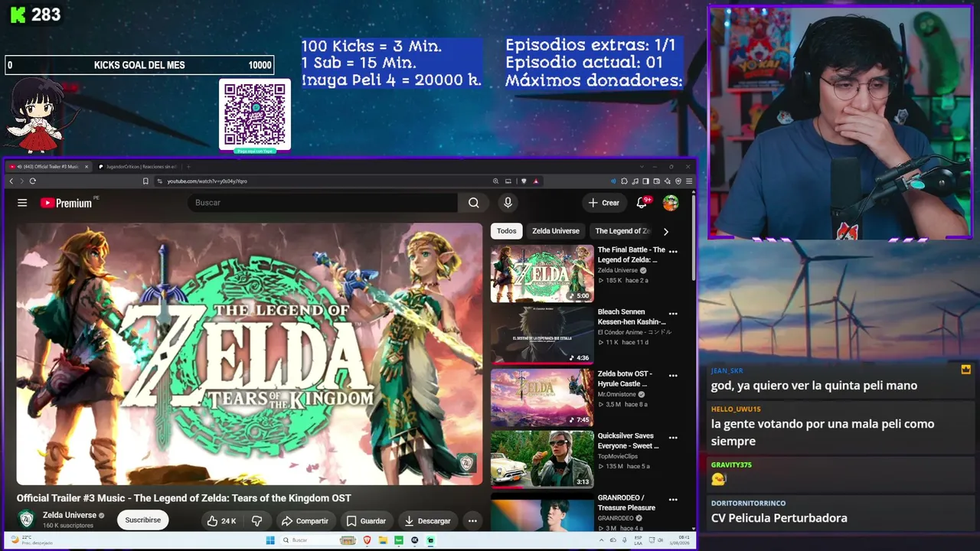Click Quicksilver Saves Everyone video title

[x=628, y=441]
